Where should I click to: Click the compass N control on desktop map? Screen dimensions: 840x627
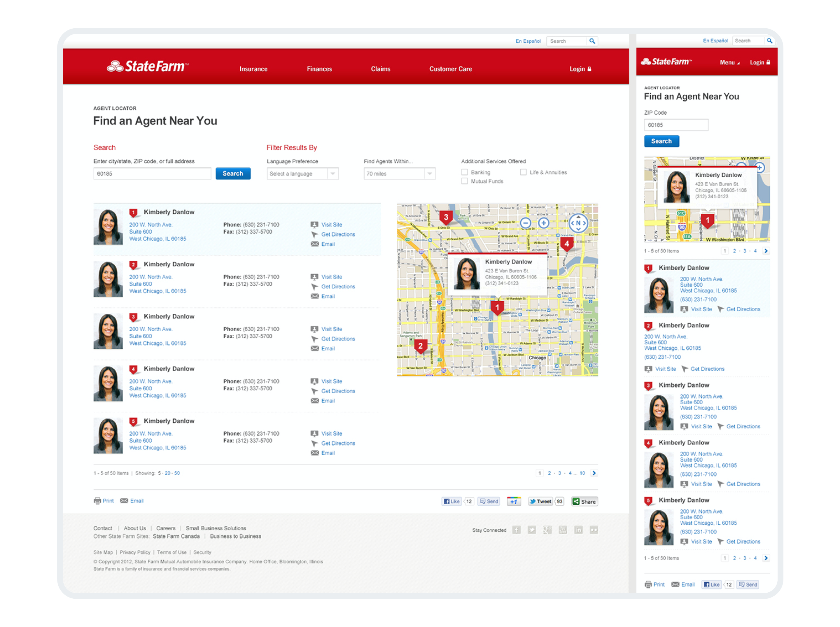click(x=578, y=223)
